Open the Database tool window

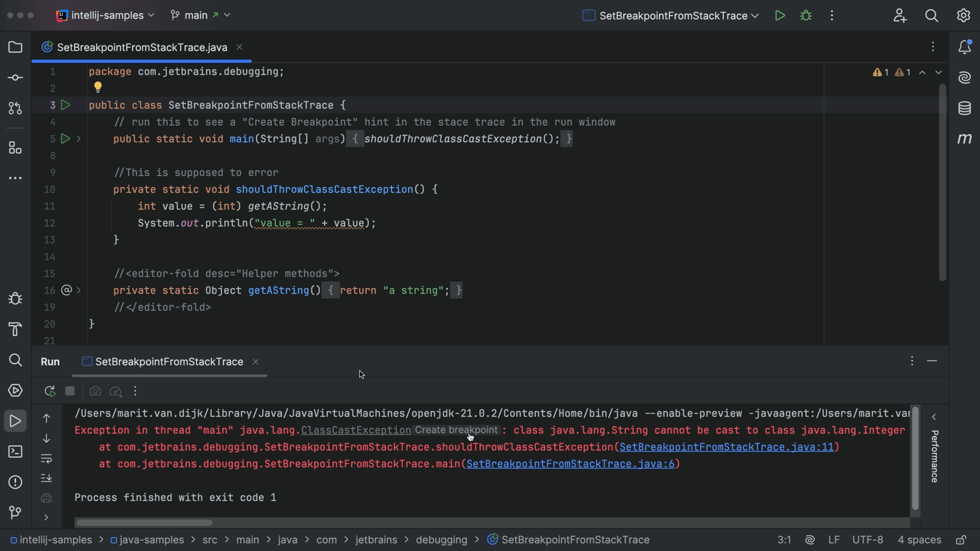tap(964, 108)
